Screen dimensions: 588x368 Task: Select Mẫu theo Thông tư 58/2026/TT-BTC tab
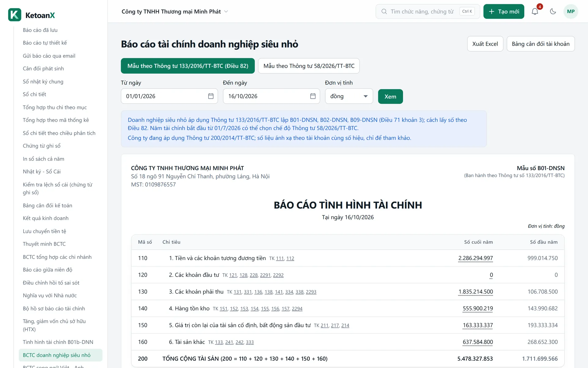click(309, 66)
